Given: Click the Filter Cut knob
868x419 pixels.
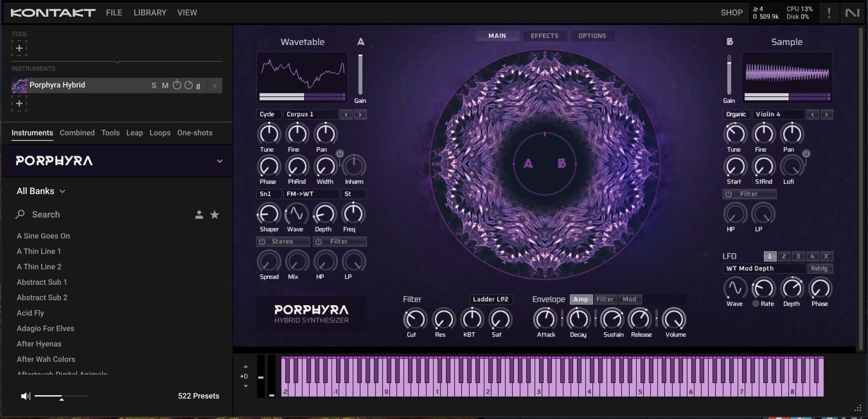Looking at the screenshot, I should point(415,319).
